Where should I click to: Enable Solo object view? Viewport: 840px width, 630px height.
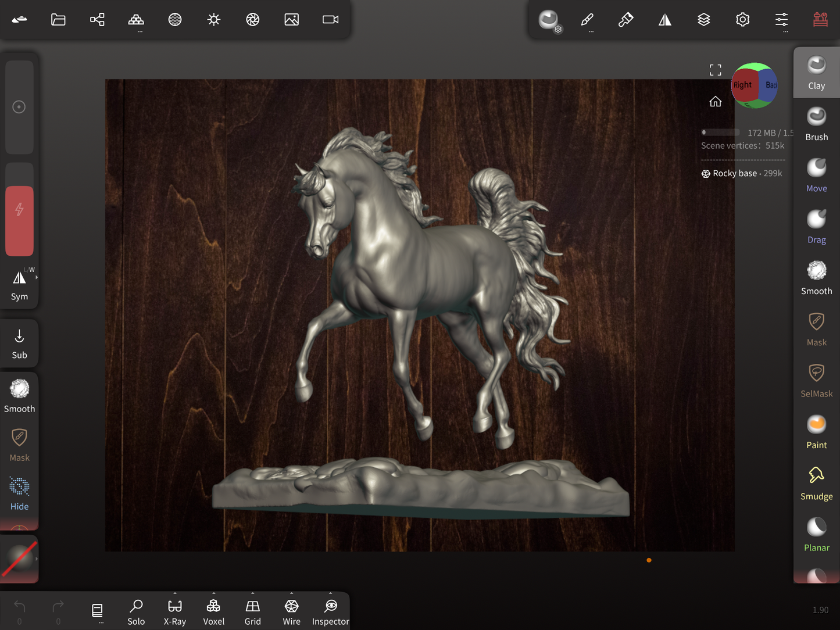[136, 612]
